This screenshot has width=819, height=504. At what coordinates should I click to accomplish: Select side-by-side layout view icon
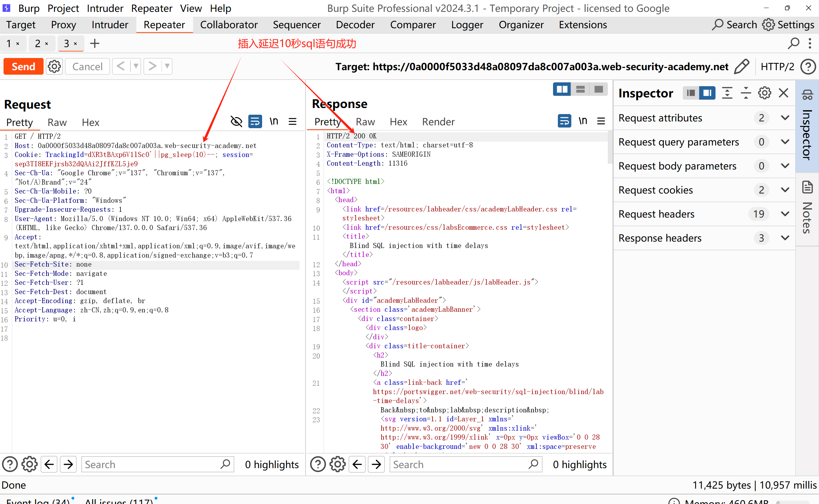pyautogui.click(x=562, y=89)
